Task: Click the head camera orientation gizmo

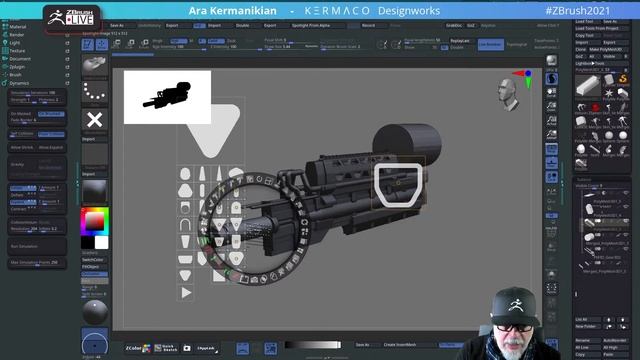Action: pos(507,95)
